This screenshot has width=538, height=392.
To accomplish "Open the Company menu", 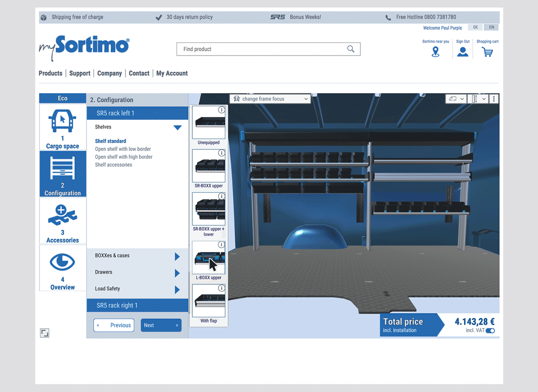I will tap(109, 73).
